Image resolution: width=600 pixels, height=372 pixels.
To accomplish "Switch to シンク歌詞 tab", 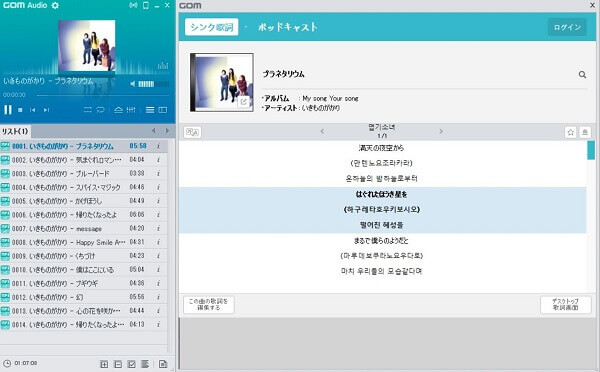I will 212,27.
